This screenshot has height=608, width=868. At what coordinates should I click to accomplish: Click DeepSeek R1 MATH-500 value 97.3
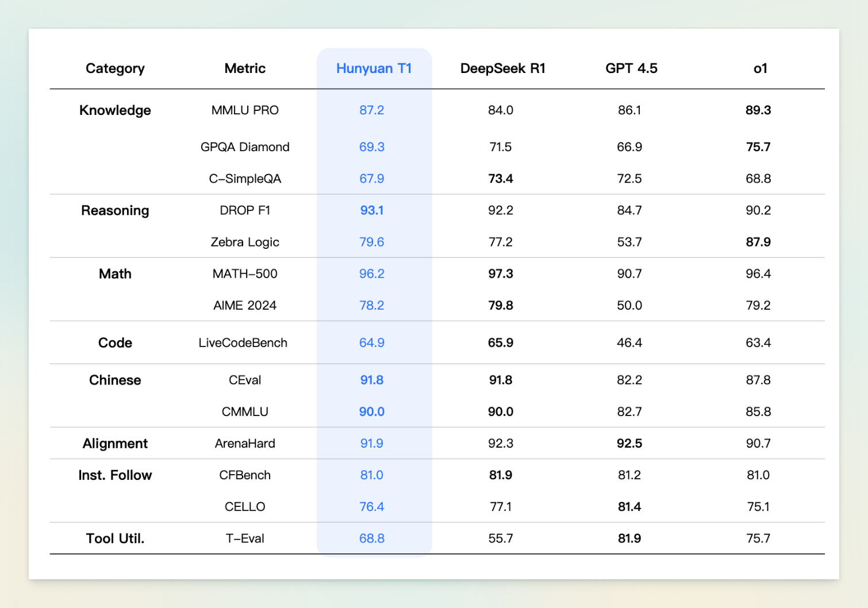[x=501, y=274]
